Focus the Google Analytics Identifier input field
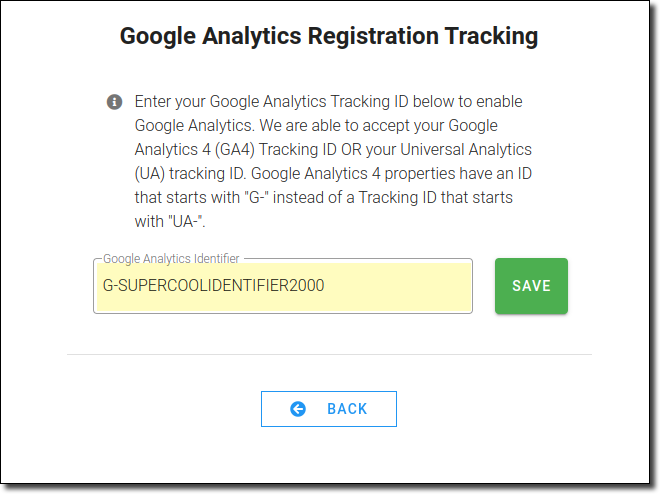The image size is (660, 494). (x=283, y=286)
